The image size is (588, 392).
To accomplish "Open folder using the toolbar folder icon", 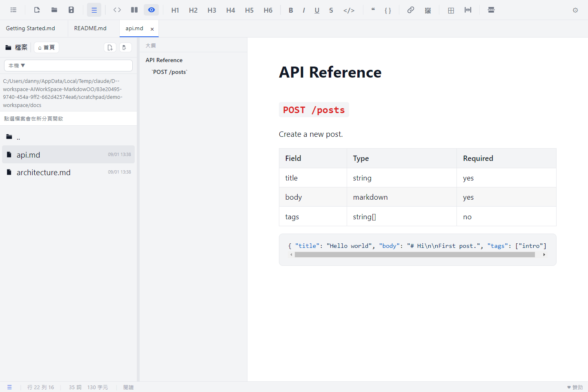I will tap(54, 10).
